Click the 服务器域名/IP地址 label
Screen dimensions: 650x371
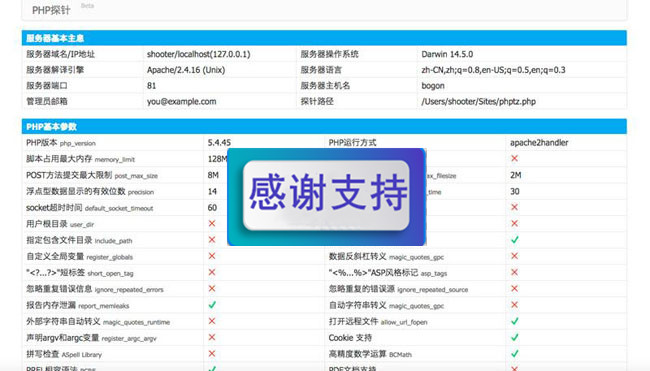click(60, 54)
